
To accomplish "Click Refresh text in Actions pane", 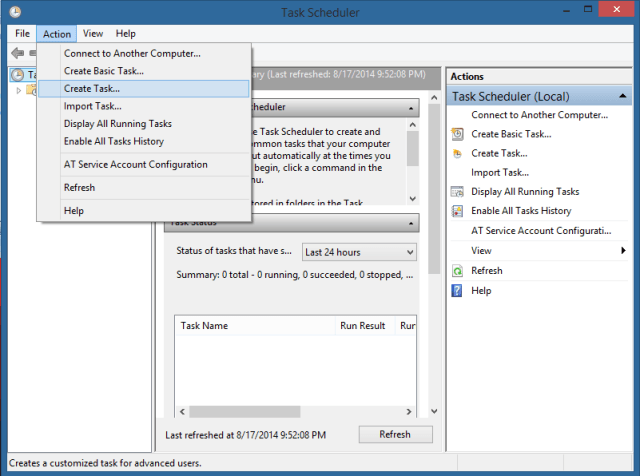I will click(x=487, y=271).
